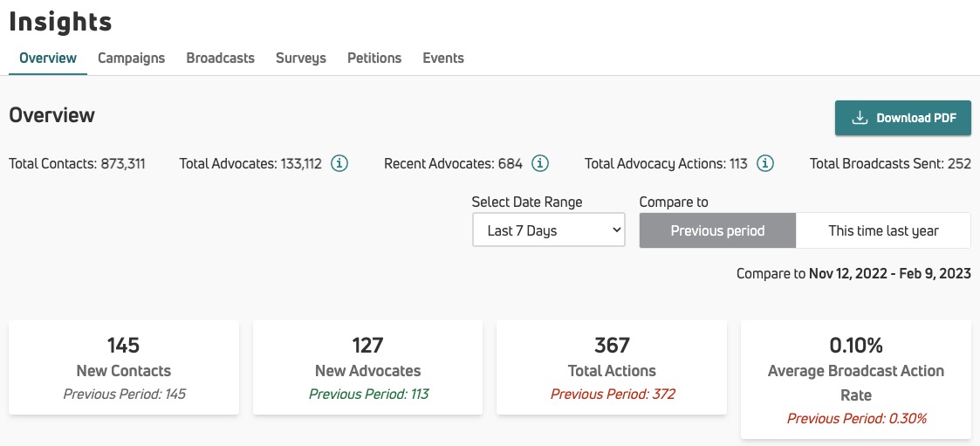980x446 pixels.
Task: Click the compare date Nov 12, 2022 - Feb 9, 2023
Action: point(890,273)
